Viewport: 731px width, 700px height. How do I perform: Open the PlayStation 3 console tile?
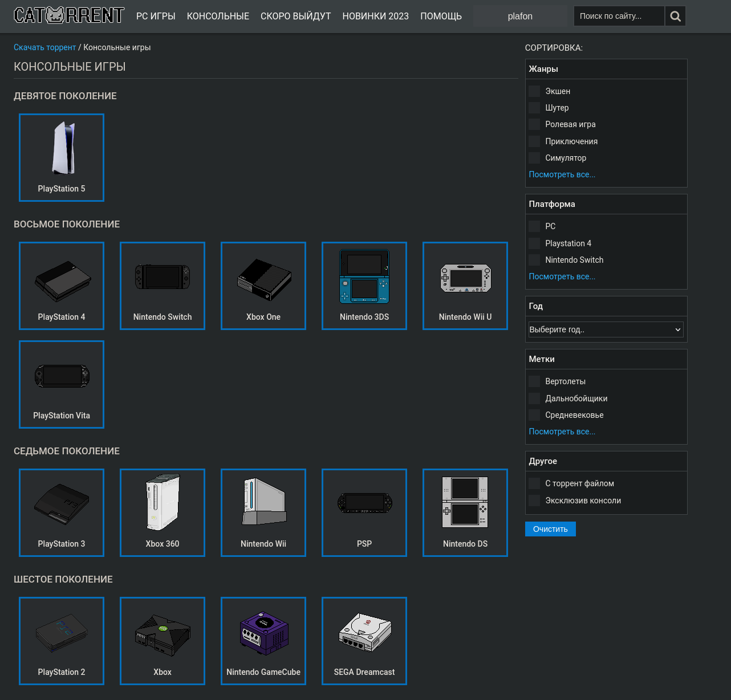click(x=62, y=512)
